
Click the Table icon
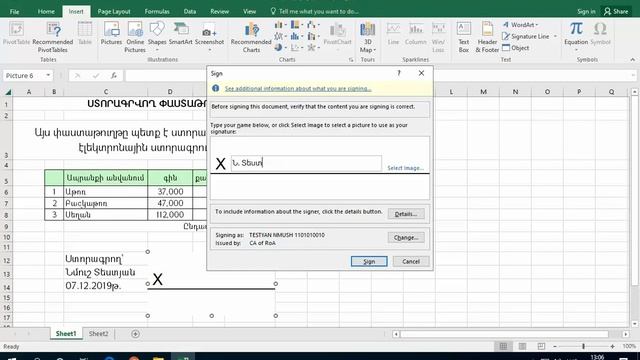[84, 33]
